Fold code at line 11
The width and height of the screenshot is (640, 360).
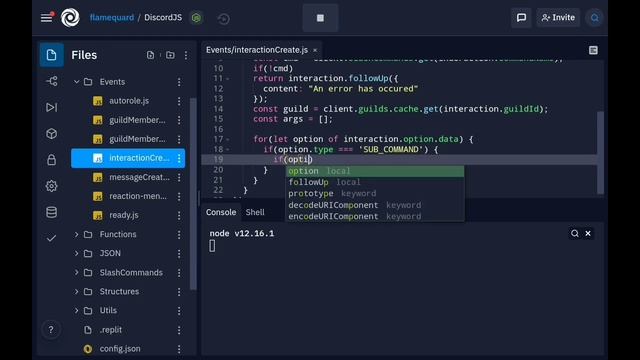tap(228, 79)
